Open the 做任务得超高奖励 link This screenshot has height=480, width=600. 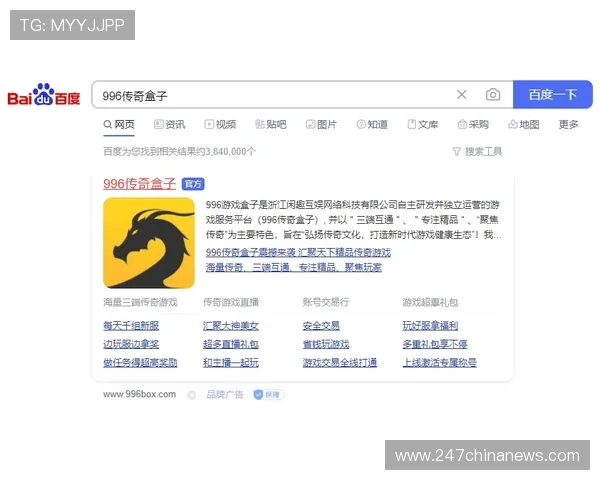point(140,362)
